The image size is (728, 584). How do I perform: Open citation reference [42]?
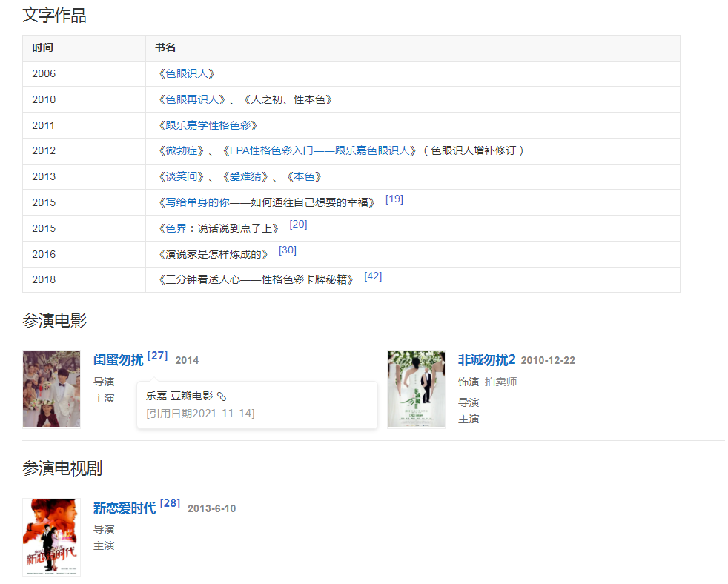373,276
